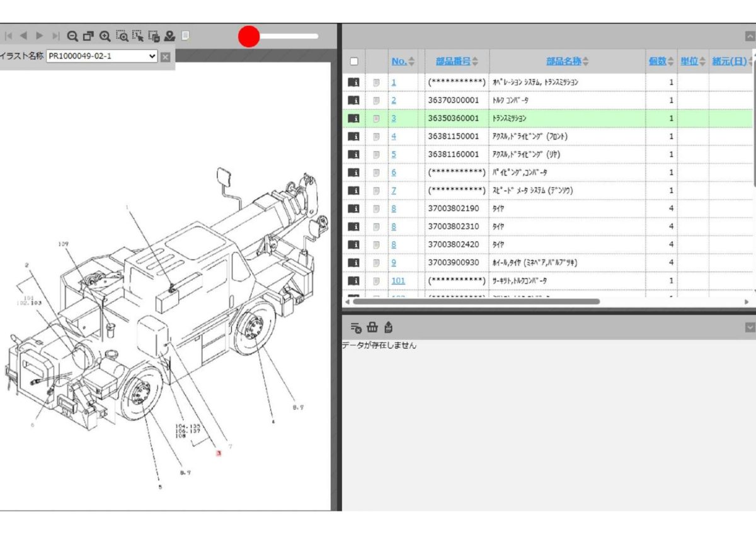Click the location stamp toolbar icon

pos(169,37)
